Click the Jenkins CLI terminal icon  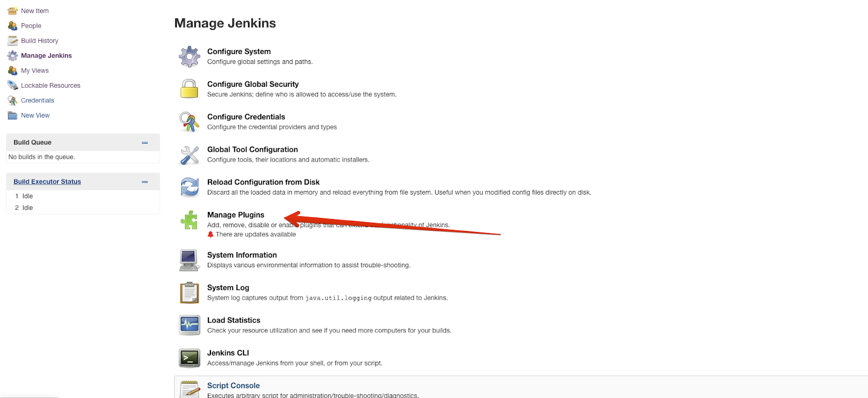click(189, 358)
